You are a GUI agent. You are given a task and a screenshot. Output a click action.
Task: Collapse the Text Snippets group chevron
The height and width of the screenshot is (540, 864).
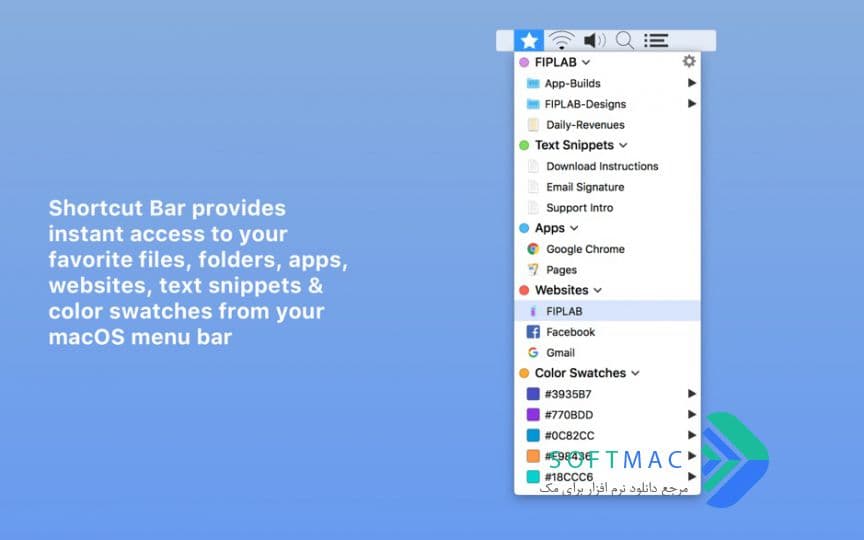point(623,145)
